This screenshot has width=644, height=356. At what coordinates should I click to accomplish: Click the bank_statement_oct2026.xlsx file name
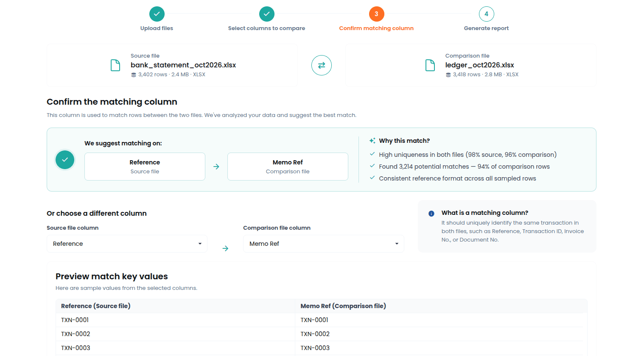183,65
